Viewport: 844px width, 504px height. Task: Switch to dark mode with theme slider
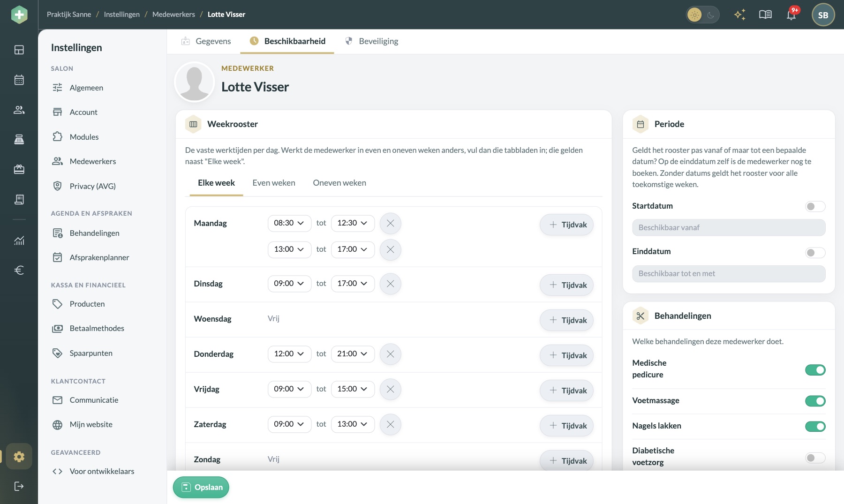coord(702,15)
